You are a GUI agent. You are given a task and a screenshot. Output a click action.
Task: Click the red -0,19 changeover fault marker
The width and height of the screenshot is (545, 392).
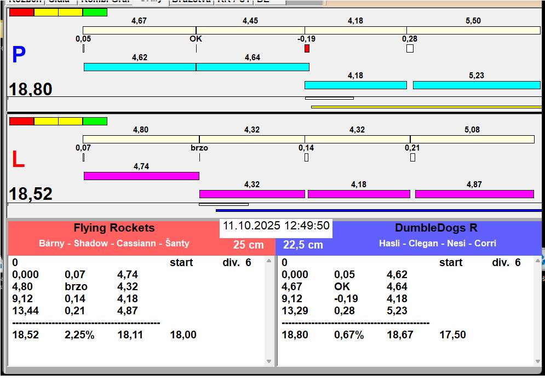tap(307, 49)
